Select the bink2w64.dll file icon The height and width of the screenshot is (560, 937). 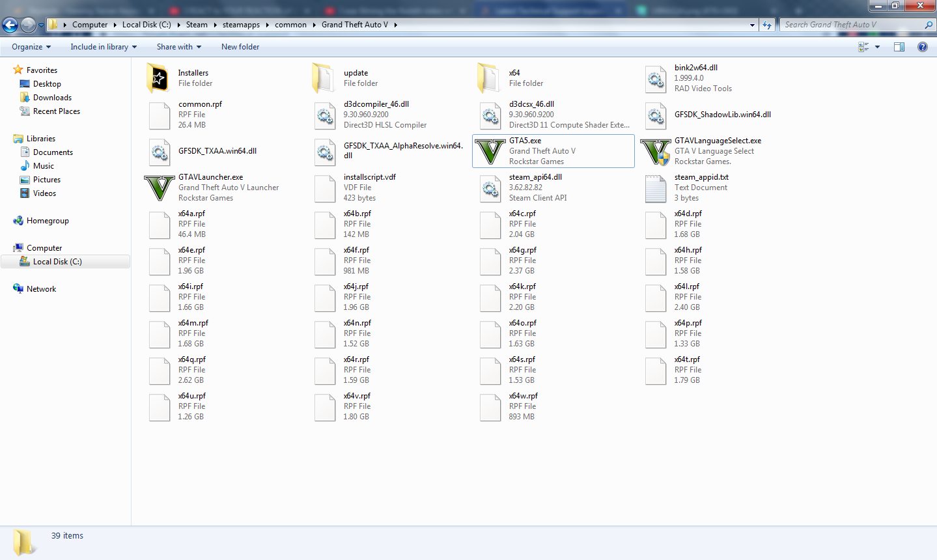655,79
